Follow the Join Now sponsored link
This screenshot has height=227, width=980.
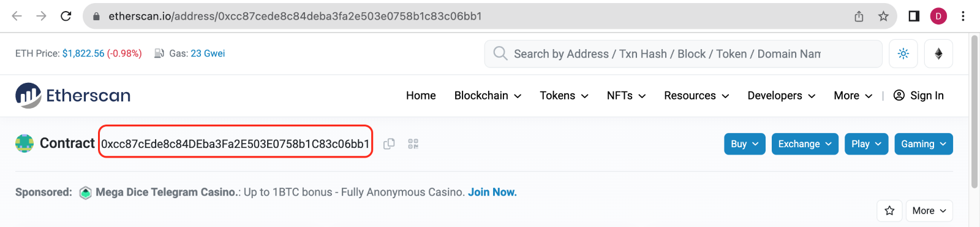click(x=492, y=192)
